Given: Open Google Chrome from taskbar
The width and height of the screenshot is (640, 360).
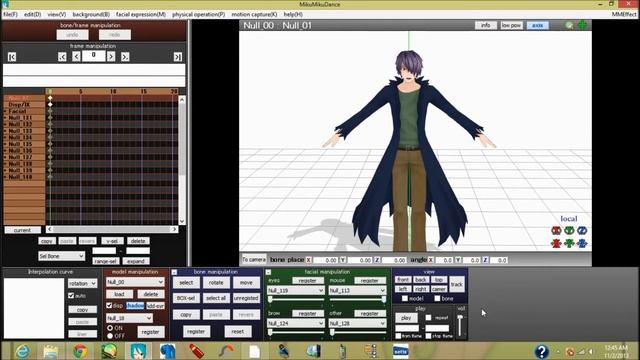Looking at the screenshot, I should [x=80, y=351].
